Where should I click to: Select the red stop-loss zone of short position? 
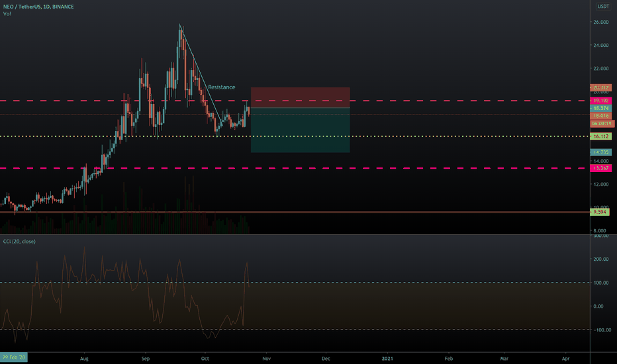point(301,97)
